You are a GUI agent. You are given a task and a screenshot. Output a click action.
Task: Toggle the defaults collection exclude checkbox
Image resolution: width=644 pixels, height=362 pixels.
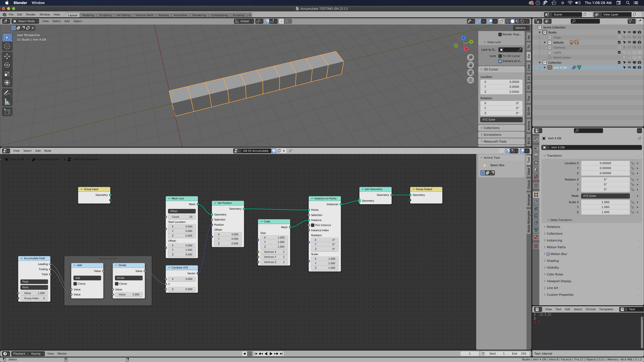coord(619,42)
